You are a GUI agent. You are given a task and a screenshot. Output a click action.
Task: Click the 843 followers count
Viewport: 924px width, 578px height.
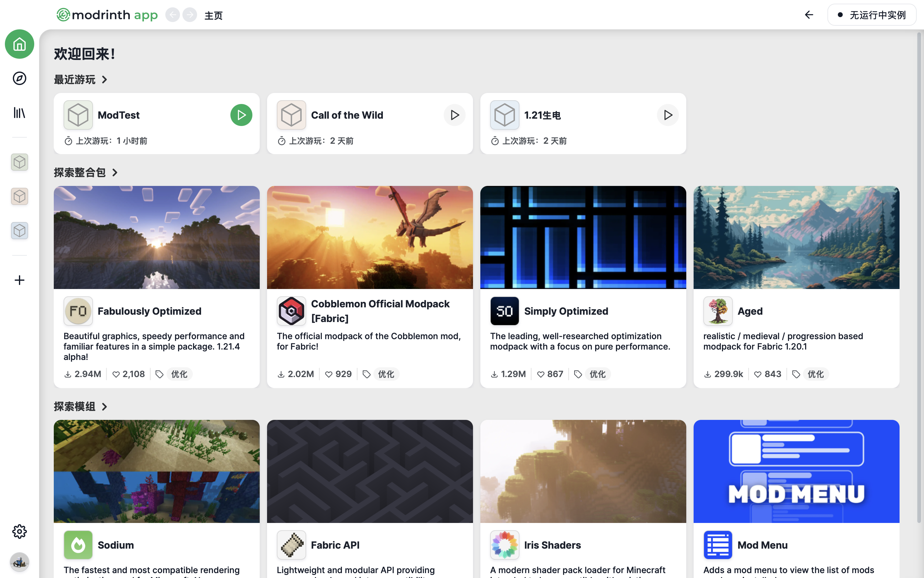tap(768, 374)
